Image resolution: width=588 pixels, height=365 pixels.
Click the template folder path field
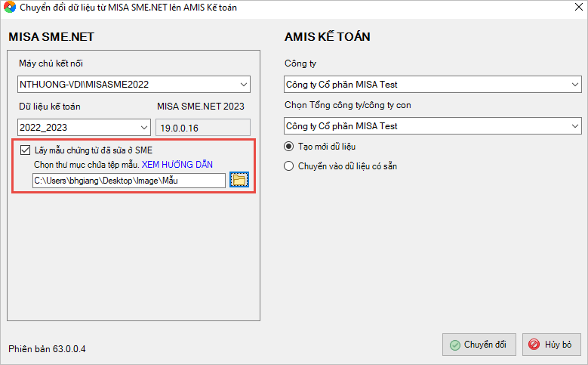point(129,181)
